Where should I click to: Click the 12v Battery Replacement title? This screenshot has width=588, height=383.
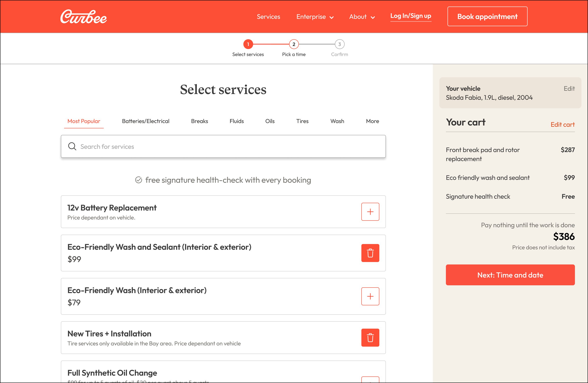[112, 208]
